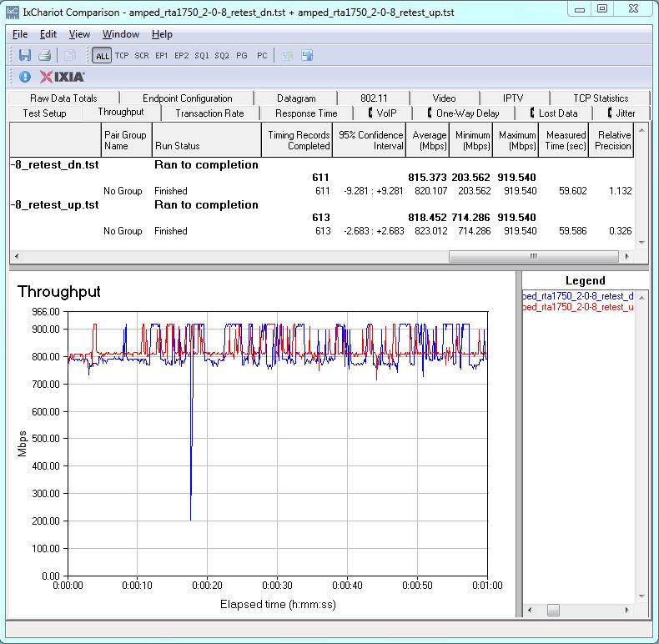
Task: Click Maximum (Mbps) column header
Action: click(516, 140)
